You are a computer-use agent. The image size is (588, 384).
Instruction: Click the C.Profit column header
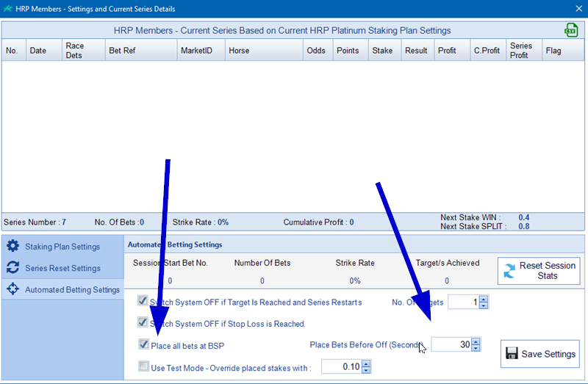(488, 50)
